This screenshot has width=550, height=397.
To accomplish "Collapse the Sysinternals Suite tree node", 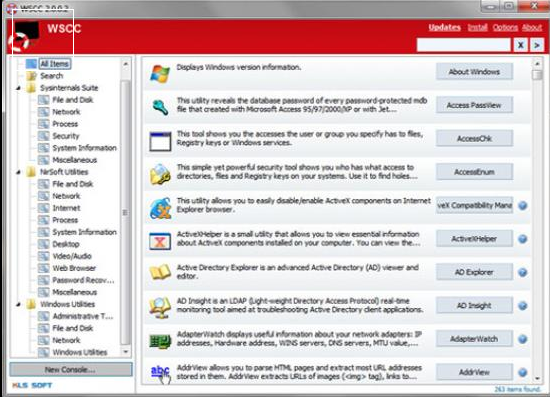I will tap(18, 88).
